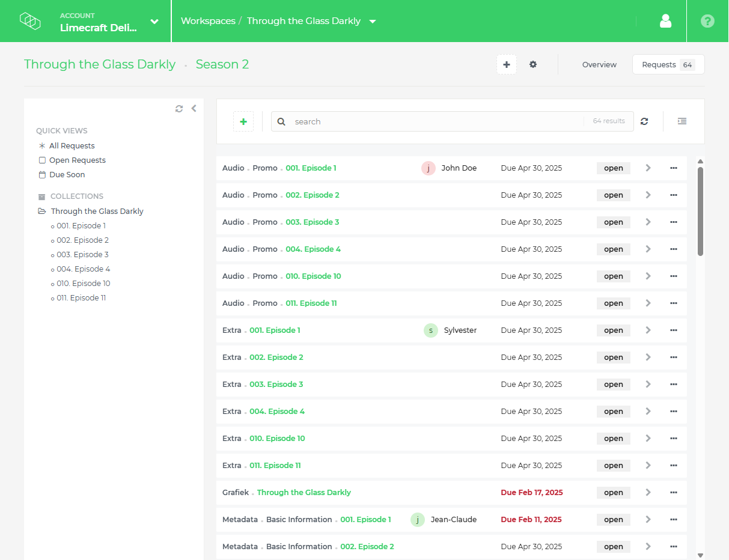This screenshot has width=729, height=560.
Task: Click the request list vertical scrollbar thumb
Action: pos(700,212)
